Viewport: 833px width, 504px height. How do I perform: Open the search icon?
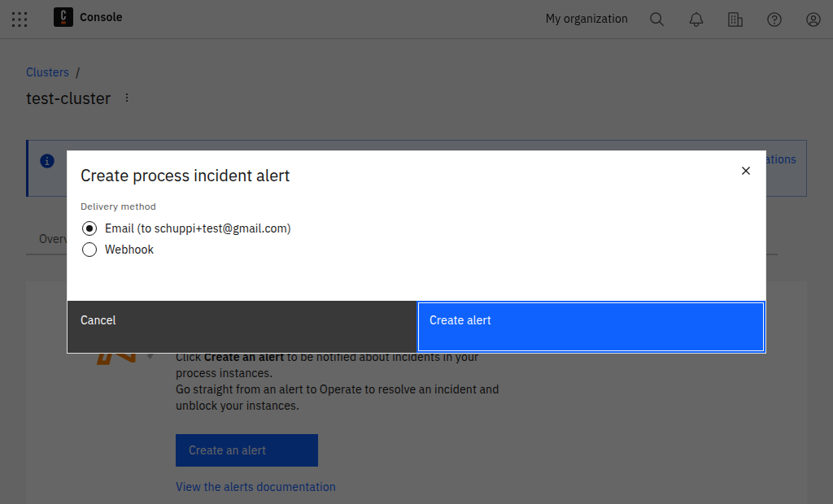pos(656,19)
